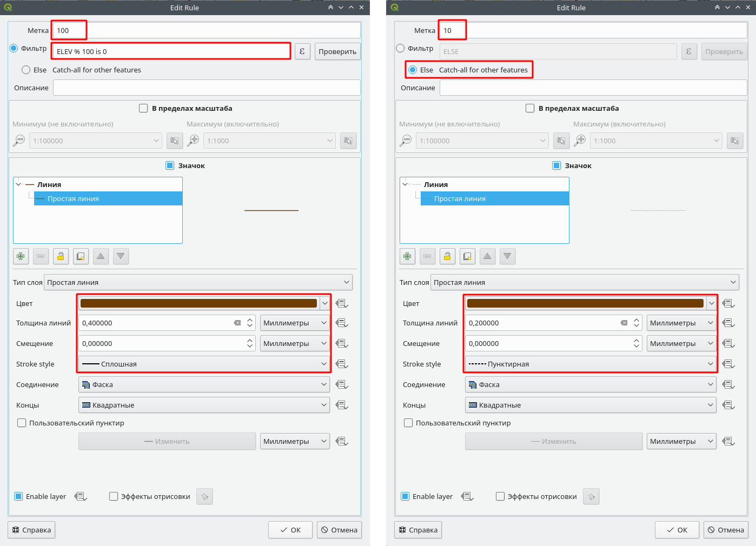Open data-defined override for Концы, left dialog
Viewport: 756px width, 546px height.
pos(342,405)
